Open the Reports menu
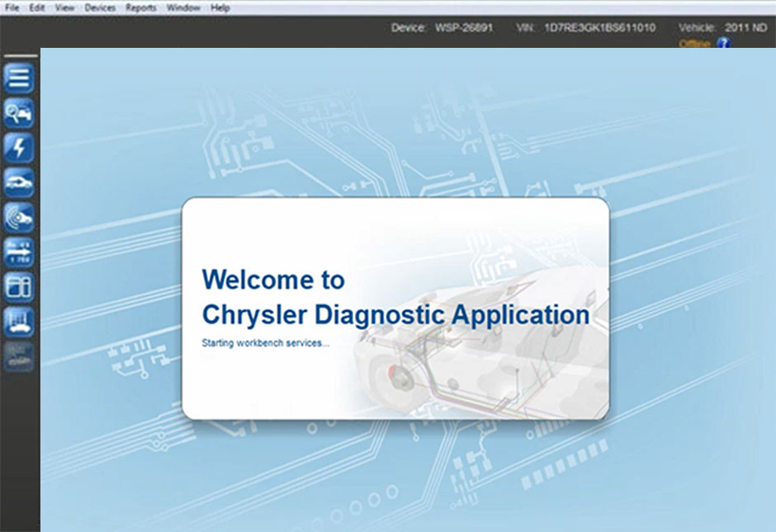The width and height of the screenshot is (776, 532). (x=140, y=7)
